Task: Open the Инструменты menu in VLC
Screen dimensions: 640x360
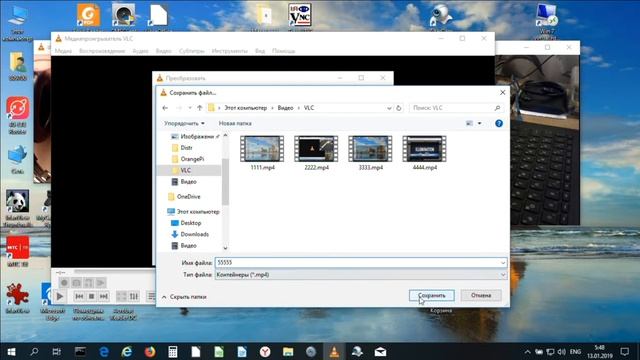Action: (x=229, y=51)
